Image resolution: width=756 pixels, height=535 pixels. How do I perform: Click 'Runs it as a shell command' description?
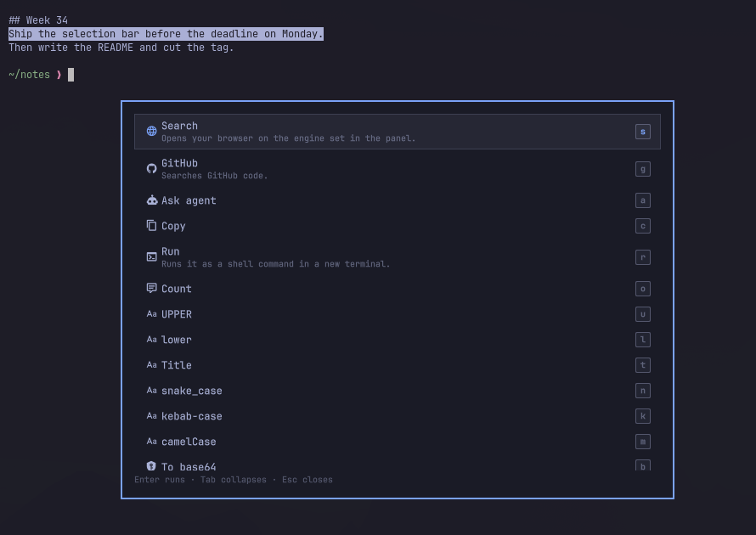(275, 264)
